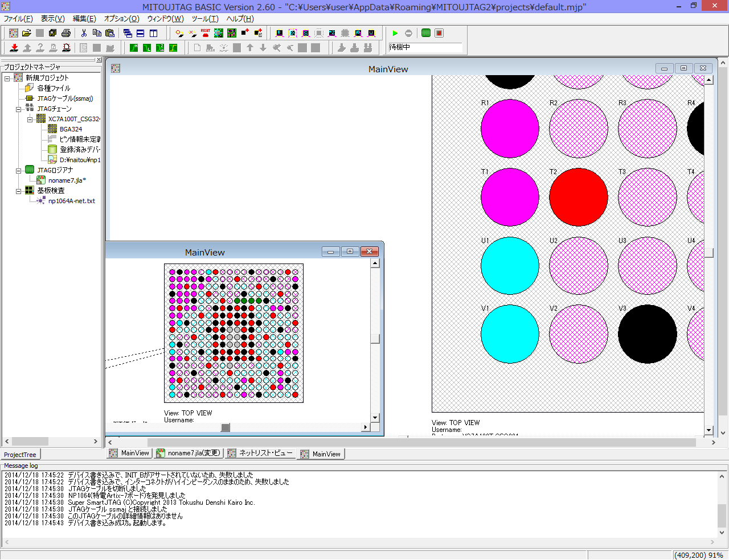Click the ProjectTree tab at bottom
This screenshot has width=729, height=560.
click(20, 455)
